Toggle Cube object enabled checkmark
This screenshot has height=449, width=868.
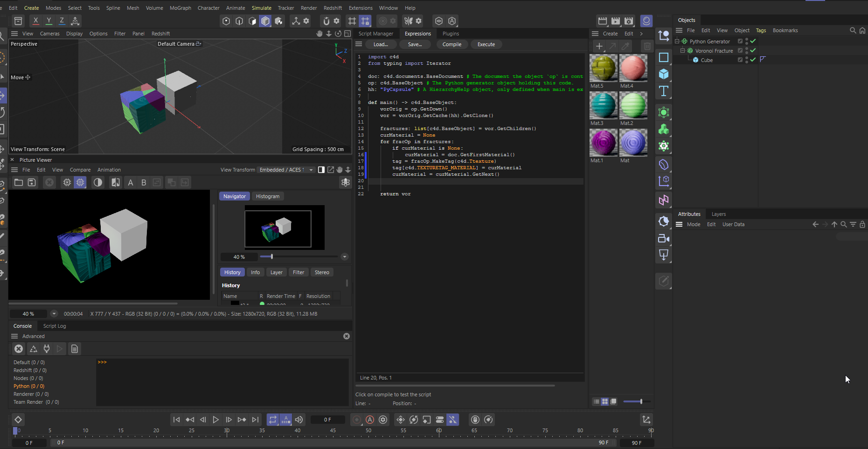coord(753,60)
